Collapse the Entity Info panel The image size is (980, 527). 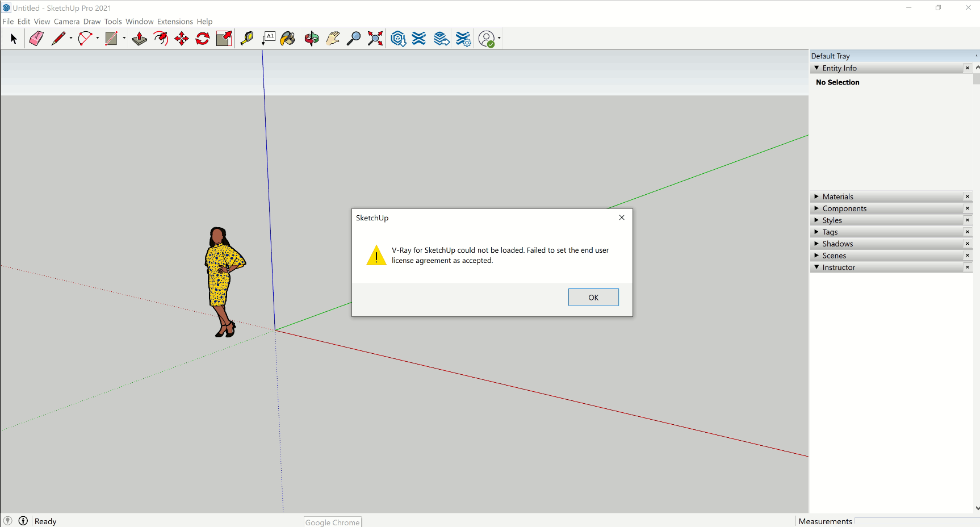tap(816, 68)
